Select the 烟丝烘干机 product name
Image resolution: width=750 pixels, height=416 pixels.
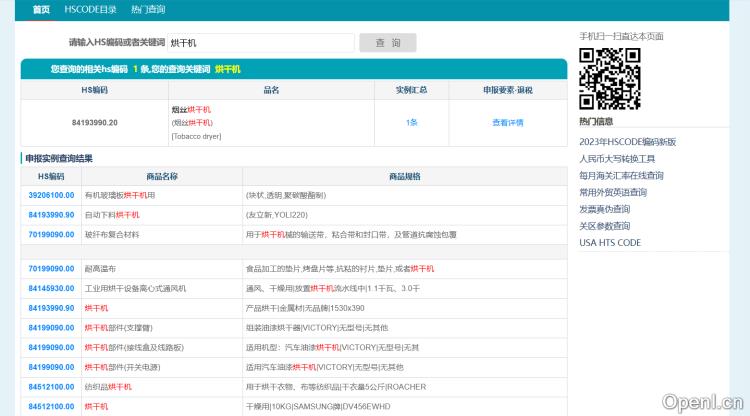[191, 109]
